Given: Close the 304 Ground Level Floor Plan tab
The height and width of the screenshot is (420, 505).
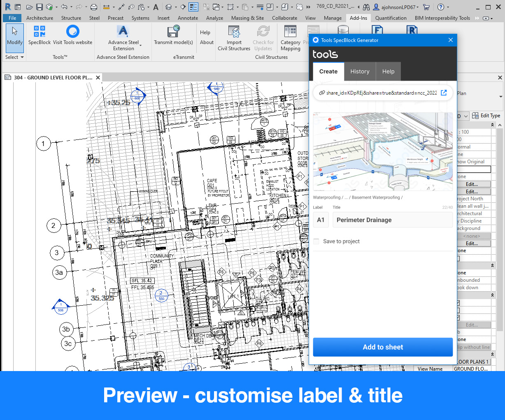Looking at the screenshot, I should pyautogui.click(x=98, y=77).
